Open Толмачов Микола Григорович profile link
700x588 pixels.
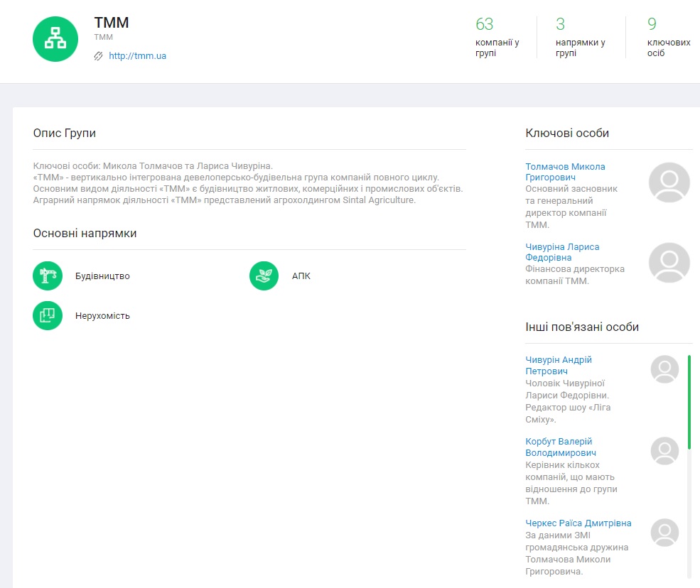coord(565,172)
